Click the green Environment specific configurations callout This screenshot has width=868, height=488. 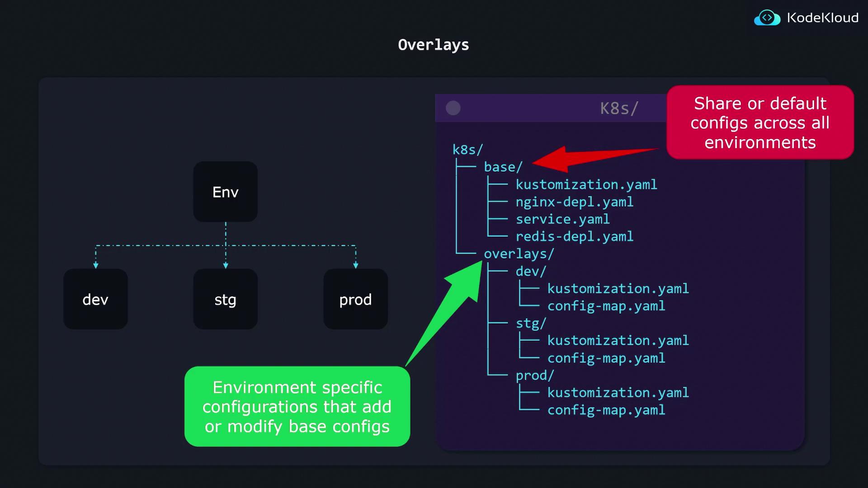click(297, 407)
